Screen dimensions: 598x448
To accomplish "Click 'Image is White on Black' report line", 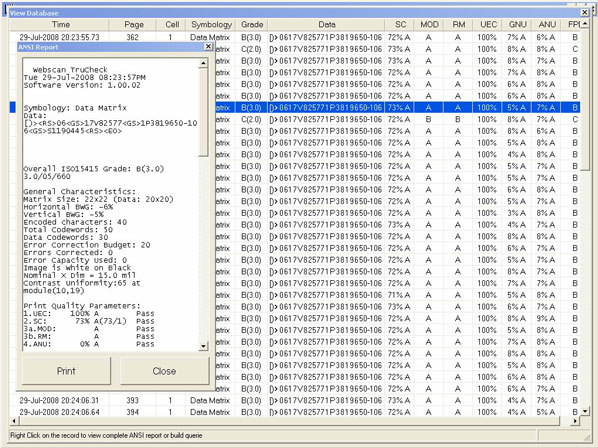I will tap(77, 268).
